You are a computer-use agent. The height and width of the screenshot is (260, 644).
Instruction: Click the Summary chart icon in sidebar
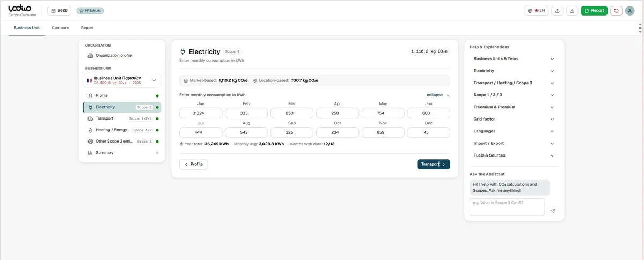tap(90, 153)
